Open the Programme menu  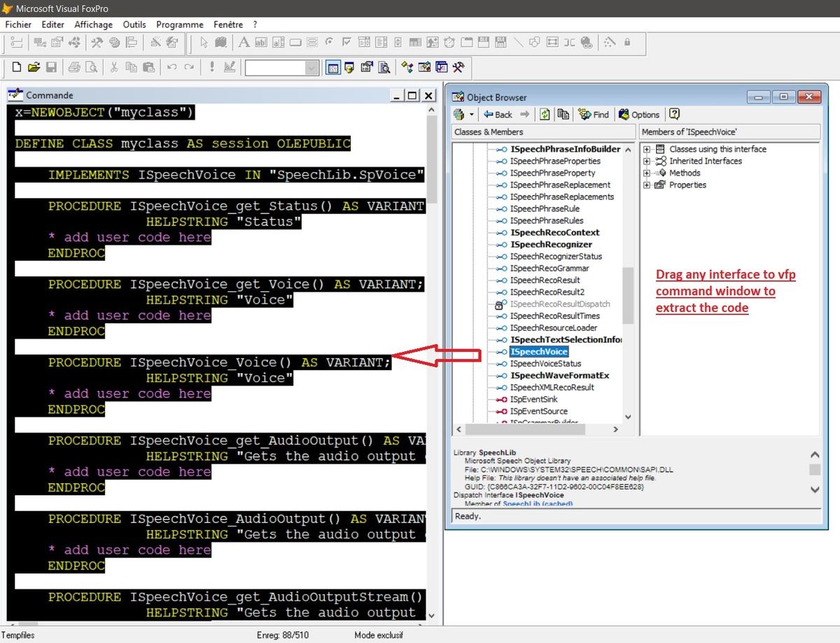coord(179,24)
